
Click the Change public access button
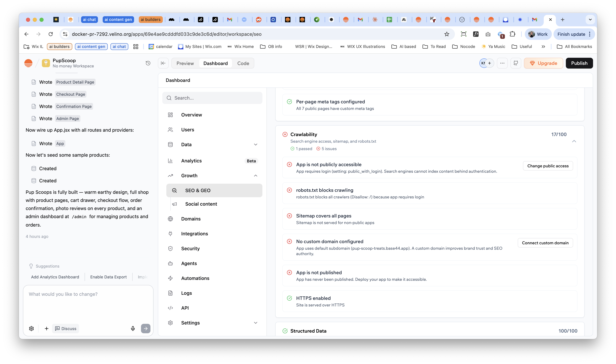(548, 166)
